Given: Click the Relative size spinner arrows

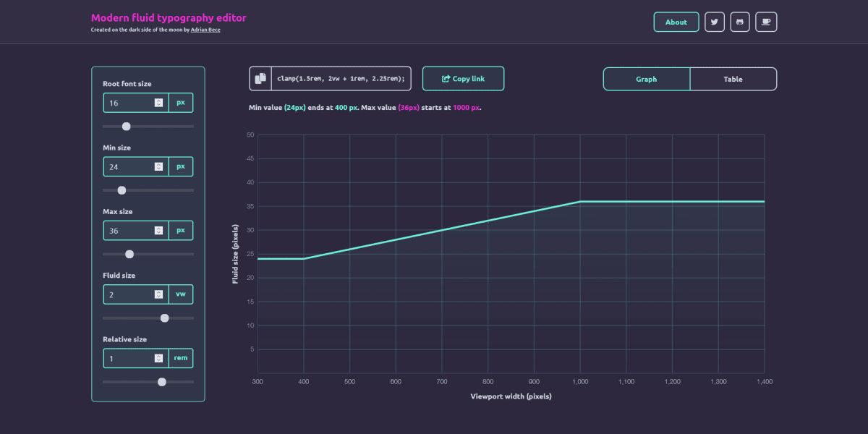Looking at the screenshot, I should click(x=158, y=358).
